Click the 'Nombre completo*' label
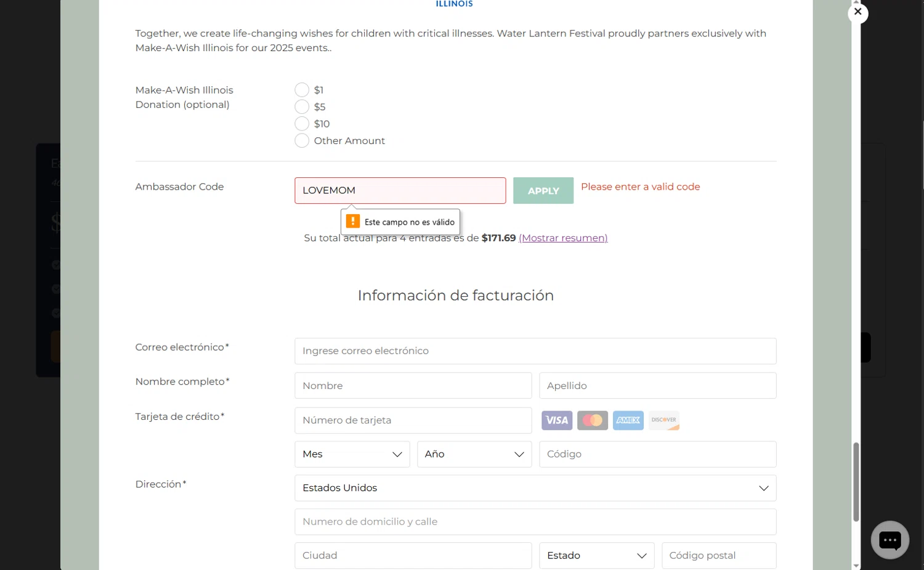 click(182, 382)
